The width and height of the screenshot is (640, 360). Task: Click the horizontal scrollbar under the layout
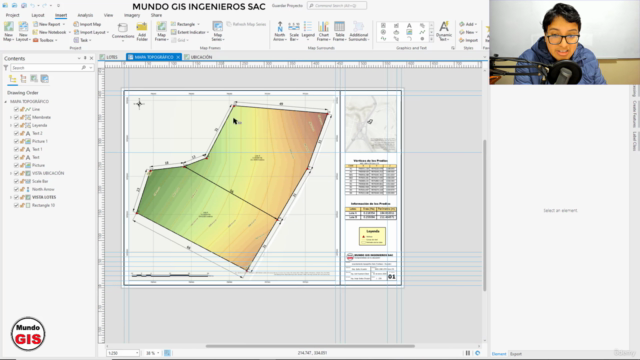pos(310,346)
